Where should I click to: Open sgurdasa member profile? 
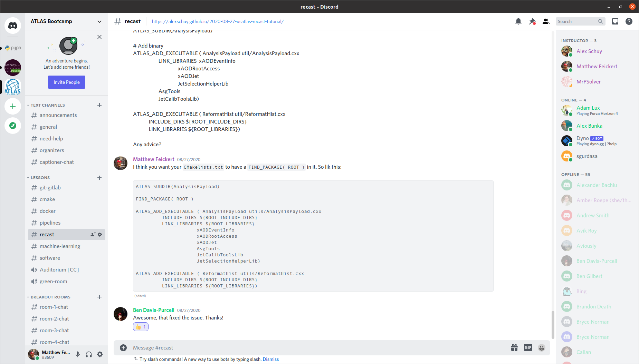click(597, 156)
